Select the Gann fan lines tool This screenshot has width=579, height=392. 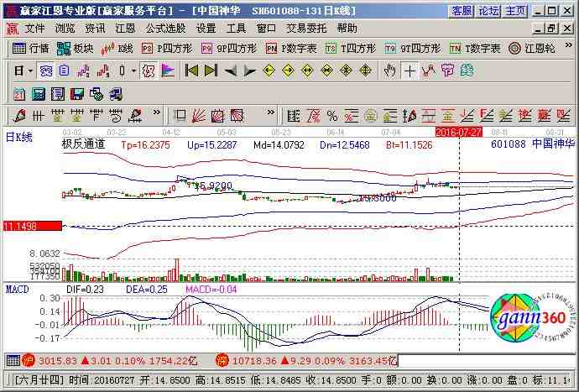[199, 116]
